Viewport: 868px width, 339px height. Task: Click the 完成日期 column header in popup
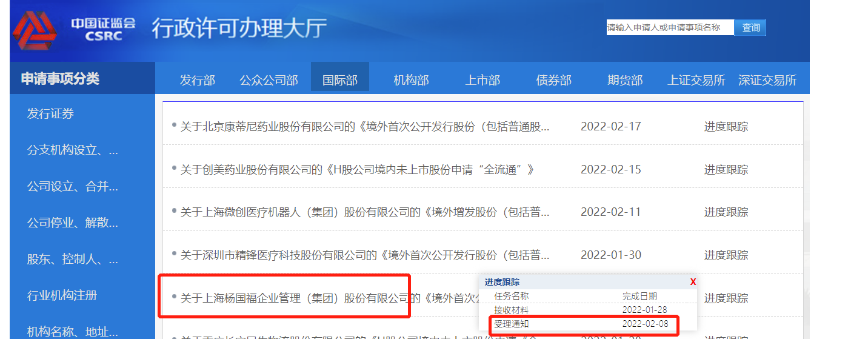[639, 297]
